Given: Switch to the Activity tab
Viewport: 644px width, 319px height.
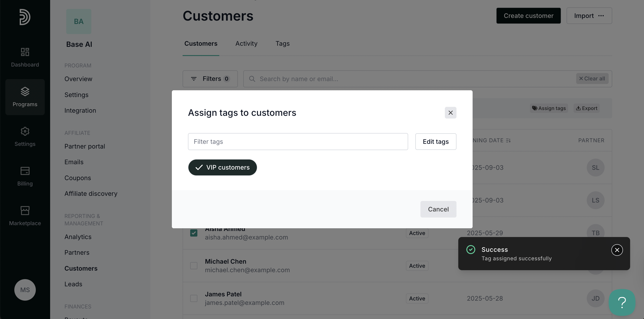Looking at the screenshot, I should click(x=246, y=43).
